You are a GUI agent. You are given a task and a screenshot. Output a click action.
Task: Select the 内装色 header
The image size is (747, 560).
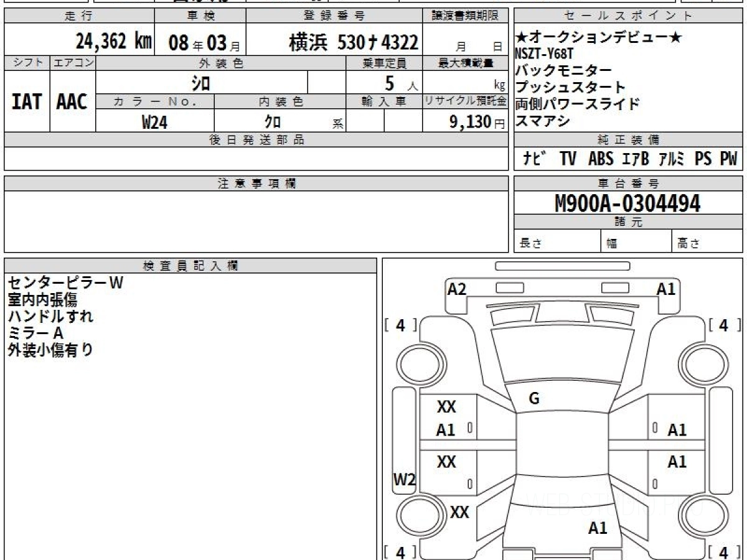tap(280, 102)
